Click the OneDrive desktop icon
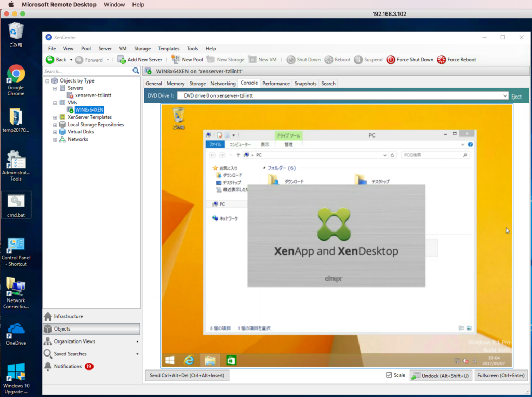 point(16,334)
